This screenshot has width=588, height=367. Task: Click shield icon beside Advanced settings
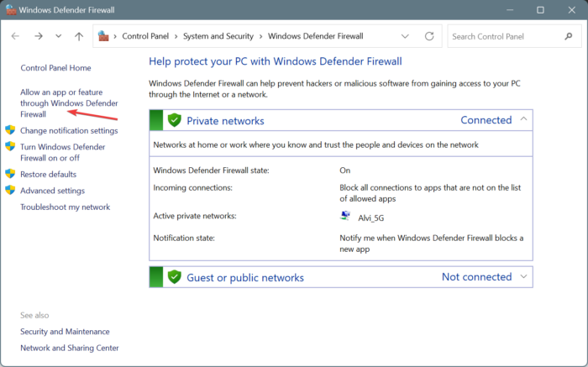point(10,190)
